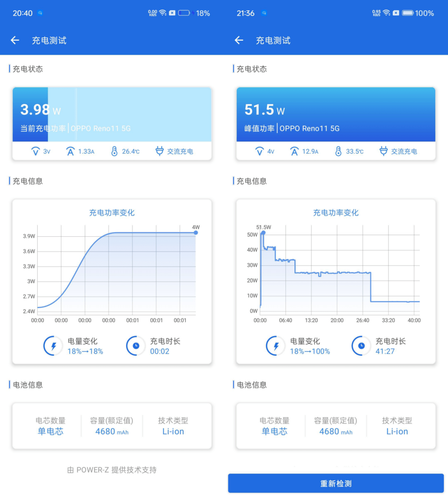Tap thermometer icon next to 26.4℃

[x=114, y=151]
